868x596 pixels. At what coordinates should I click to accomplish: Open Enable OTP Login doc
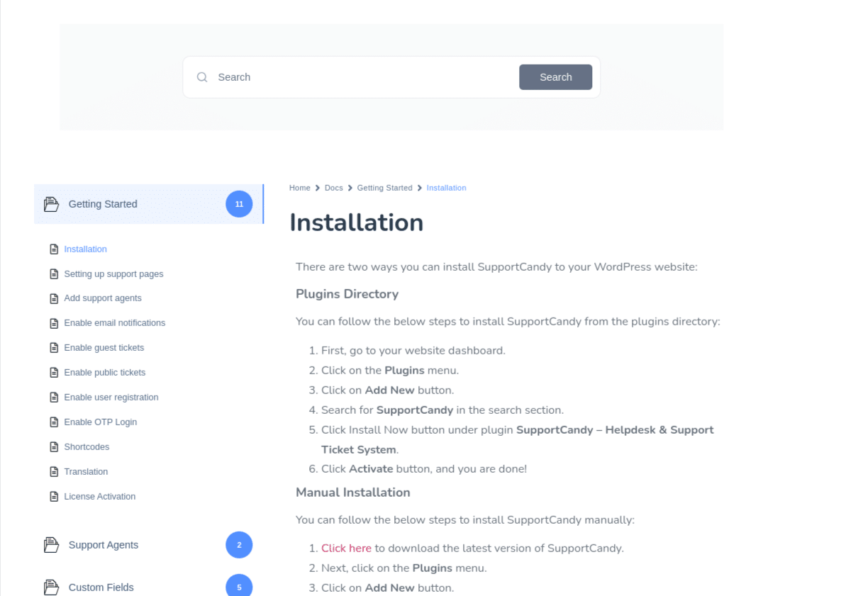tap(101, 422)
